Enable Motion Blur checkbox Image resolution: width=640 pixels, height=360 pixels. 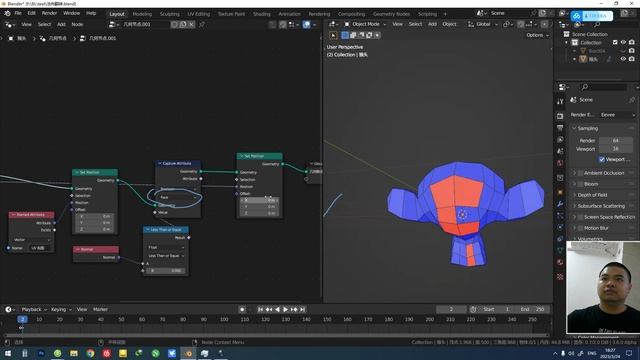580,228
